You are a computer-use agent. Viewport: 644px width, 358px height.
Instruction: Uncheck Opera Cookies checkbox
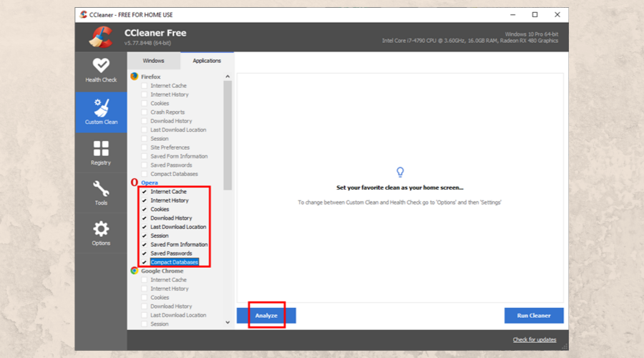(x=144, y=209)
